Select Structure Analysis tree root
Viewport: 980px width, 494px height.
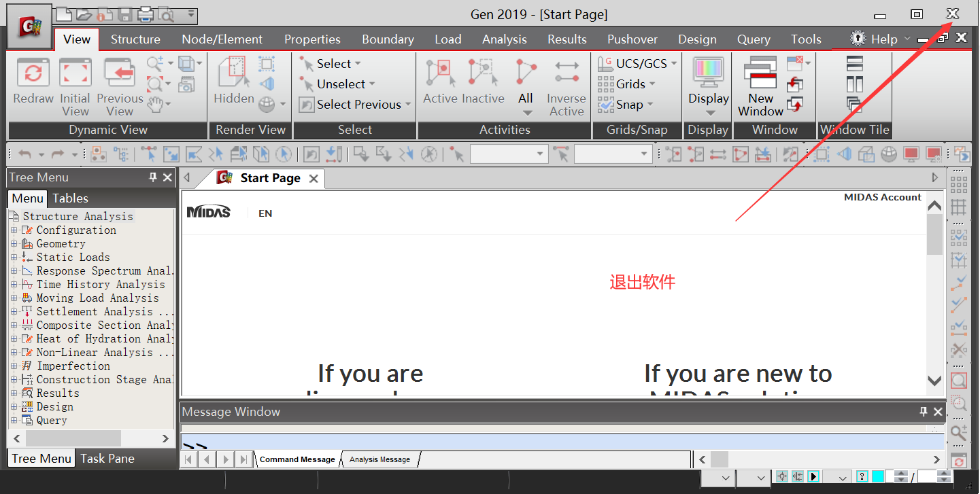pyautogui.click(x=78, y=217)
